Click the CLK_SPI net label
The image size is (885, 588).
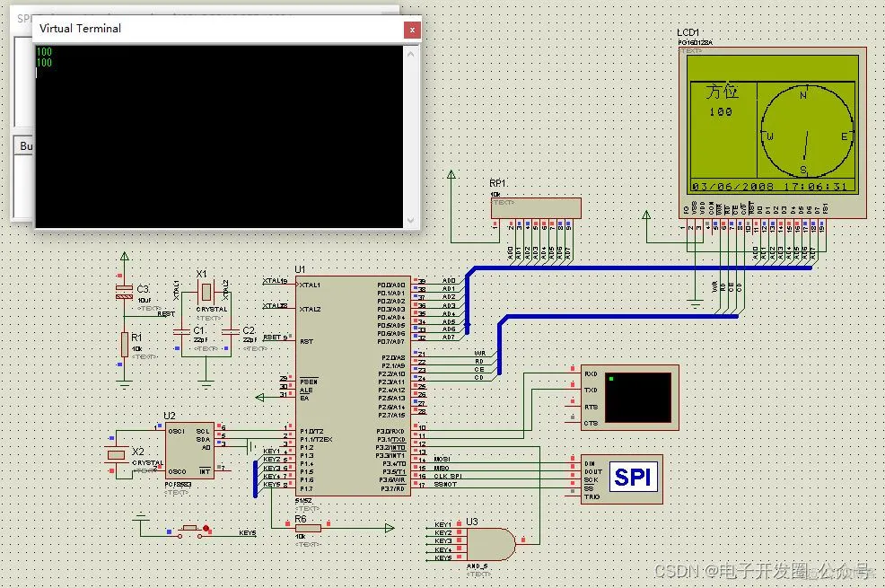point(448,477)
